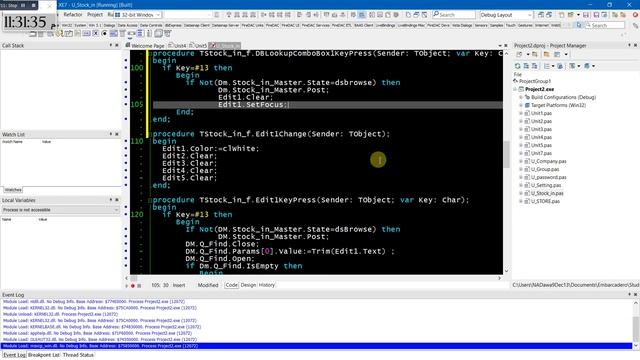640x360 pixels.
Task: Expand the Build Configurations (Debug) node
Action: (x=521, y=97)
